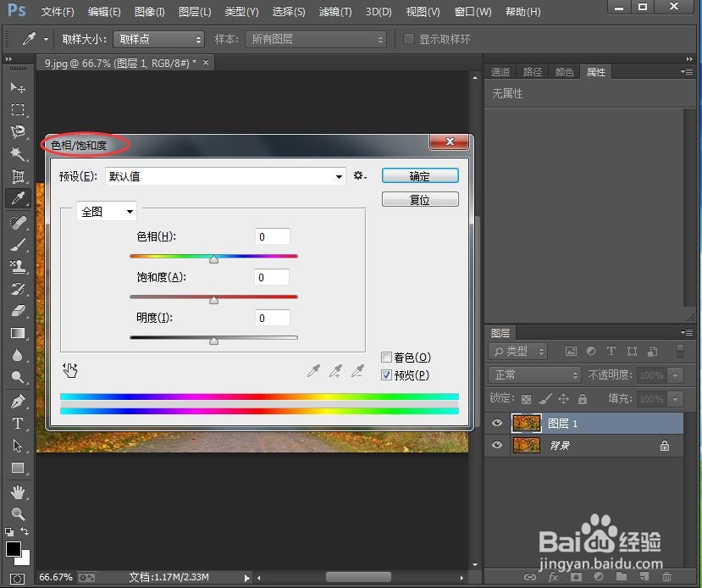Viewport: 702px width, 588px height.
Task: Toggle 显示取样环 checkbox
Action: (408, 39)
